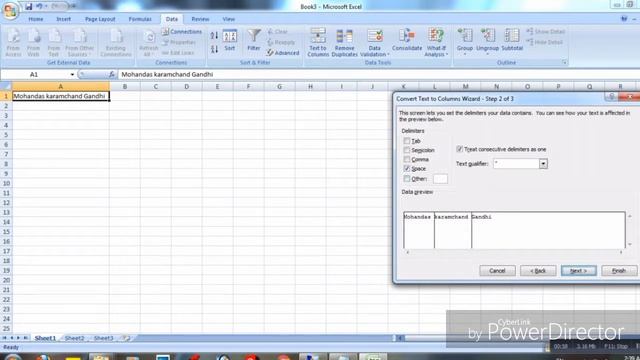Expand the Name Box dropdown
The width and height of the screenshot is (640, 360).
[x=72, y=75]
